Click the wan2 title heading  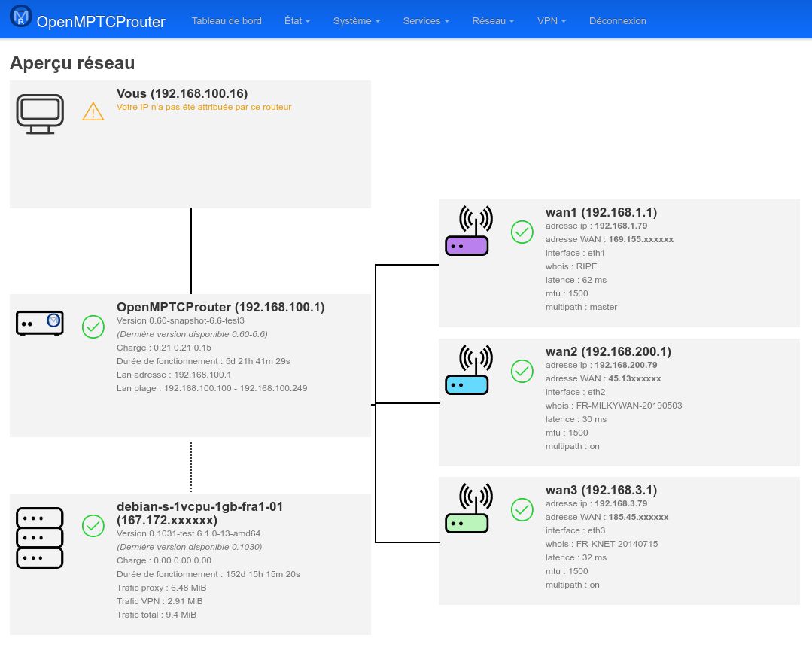click(x=608, y=351)
